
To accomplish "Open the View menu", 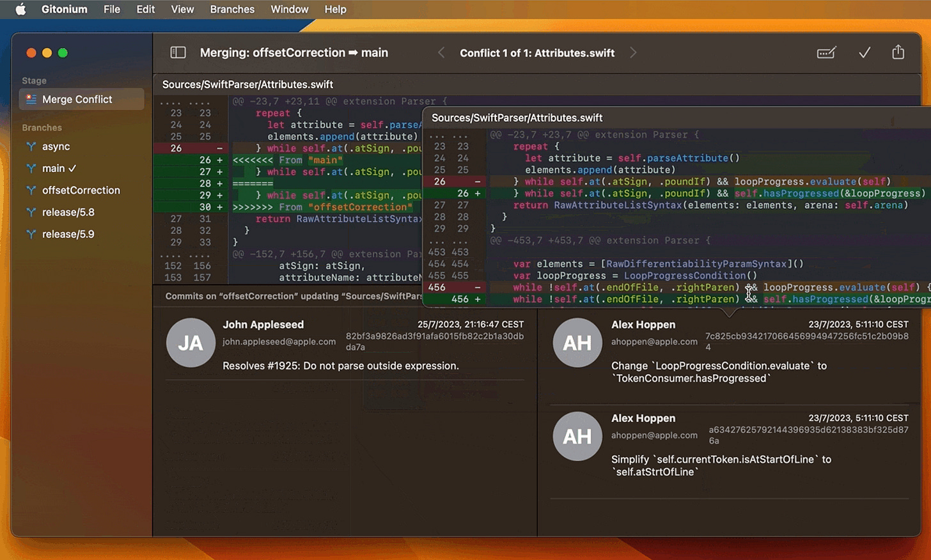I will point(182,10).
